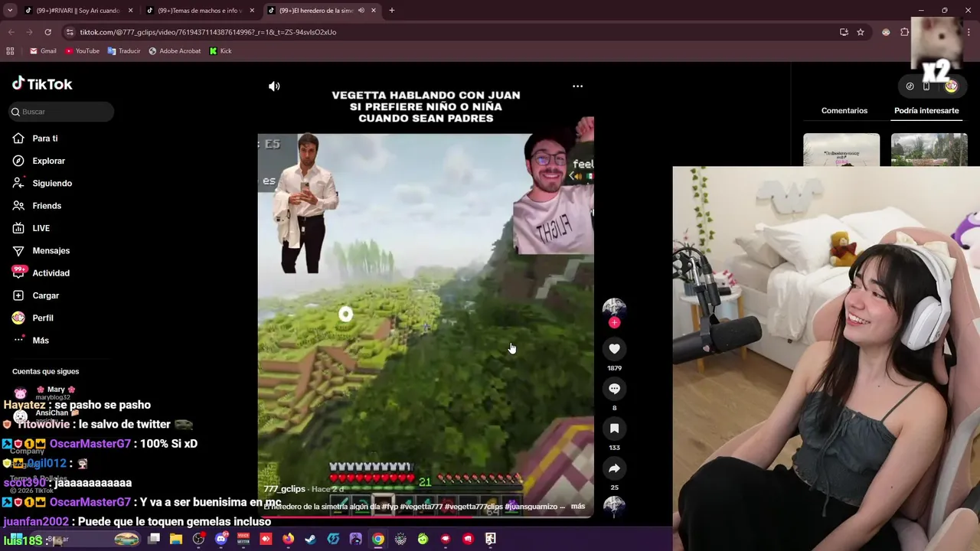Image resolution: width=980 pixels, height=551 pixels.
Task: Open Discord from taskbar
Action: tap(221, 539)
